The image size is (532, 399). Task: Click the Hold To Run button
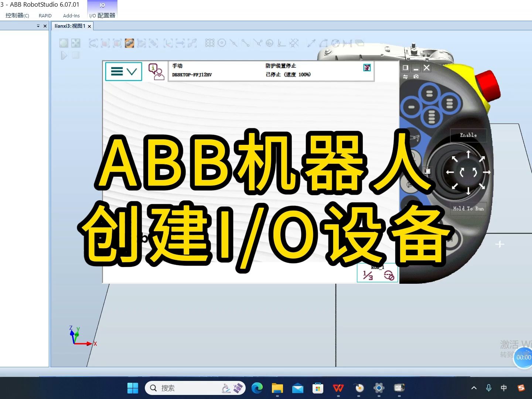point(468,208)
